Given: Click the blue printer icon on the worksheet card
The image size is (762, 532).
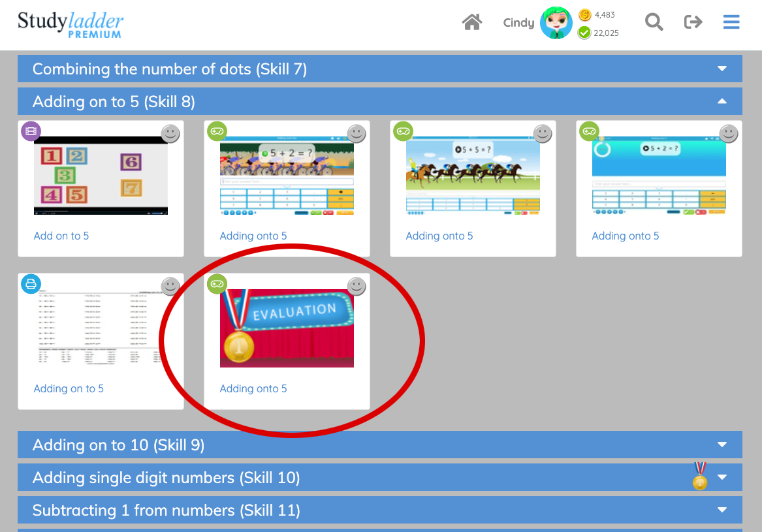Looking at the screenshot, I should 31,284.
